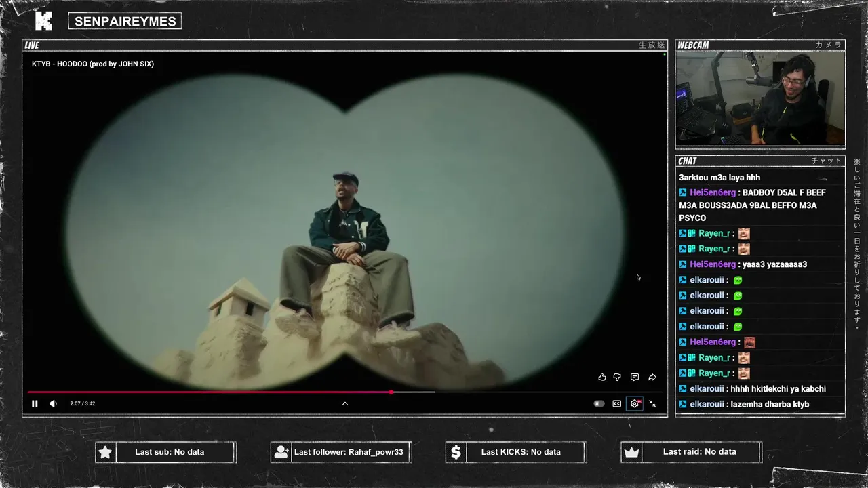Click Hei5en6erg's 'BADBOY D5AL F BEEF' message
This screenshot has height=488, width=868.
point(753,205)
